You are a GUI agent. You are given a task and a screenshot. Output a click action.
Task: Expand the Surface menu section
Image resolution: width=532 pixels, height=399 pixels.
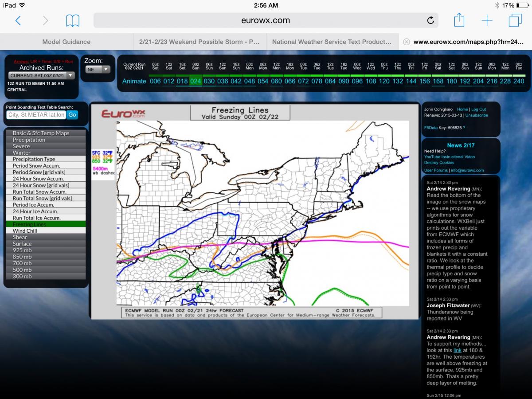pyautogui.click(x=46, y=244)
